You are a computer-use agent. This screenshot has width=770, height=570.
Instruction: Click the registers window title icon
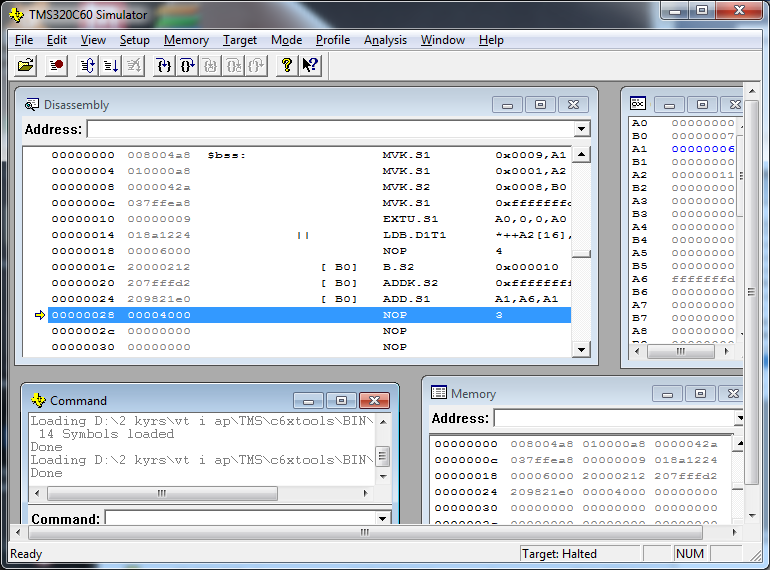637,103
